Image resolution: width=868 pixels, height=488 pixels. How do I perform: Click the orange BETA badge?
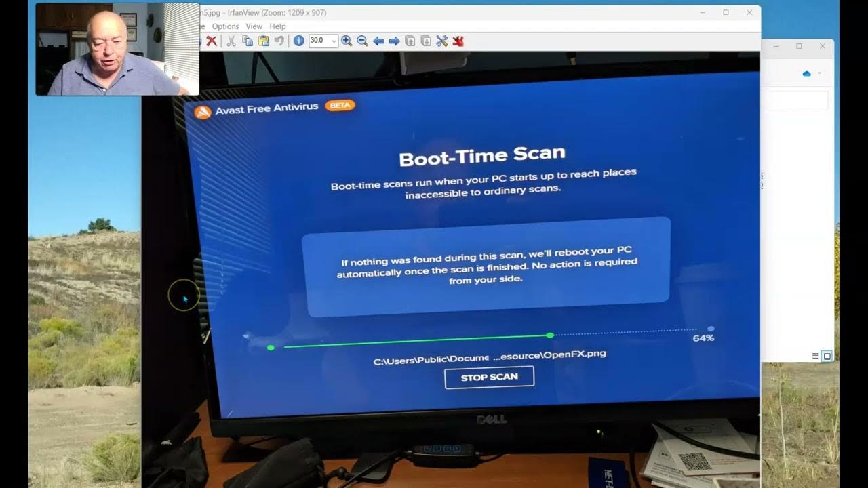click(x=340, y=106)
